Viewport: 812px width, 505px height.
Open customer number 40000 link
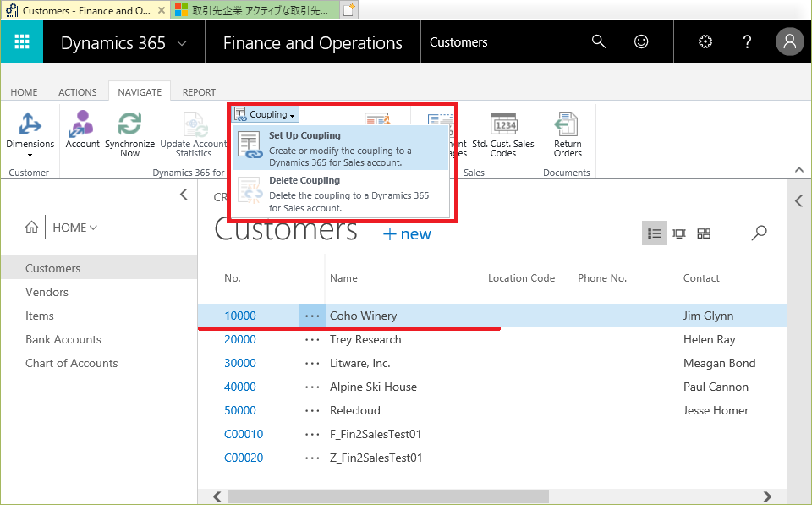coord(239,387)
